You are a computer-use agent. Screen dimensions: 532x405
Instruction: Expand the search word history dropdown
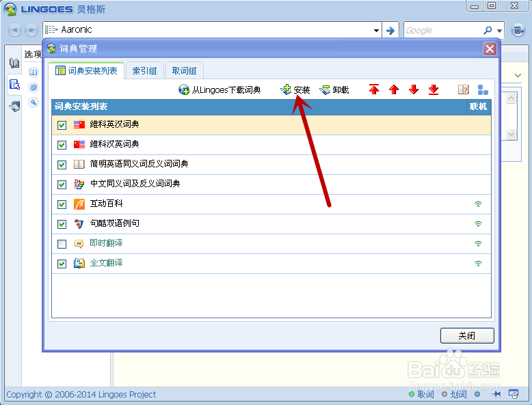tap(376, 30)
